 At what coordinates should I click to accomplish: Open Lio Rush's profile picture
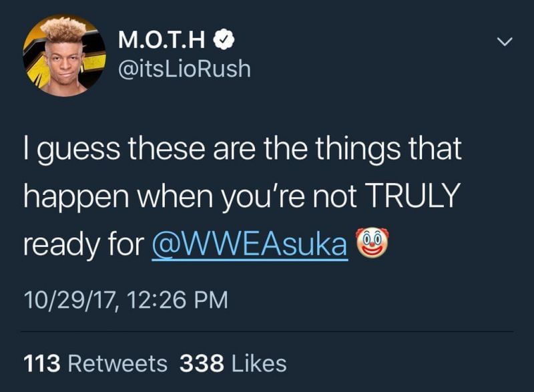tap(64, 55)
